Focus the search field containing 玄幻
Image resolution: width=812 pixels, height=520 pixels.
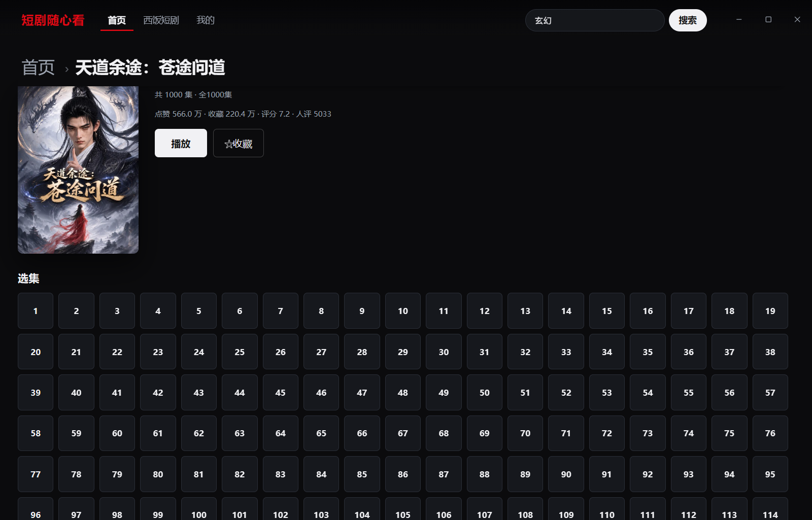click(595, 20)
